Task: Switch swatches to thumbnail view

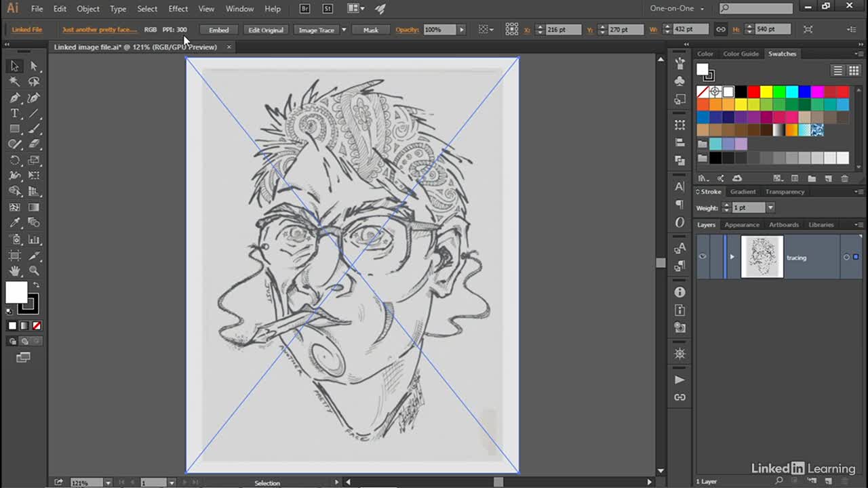Action: pos(854,70)
